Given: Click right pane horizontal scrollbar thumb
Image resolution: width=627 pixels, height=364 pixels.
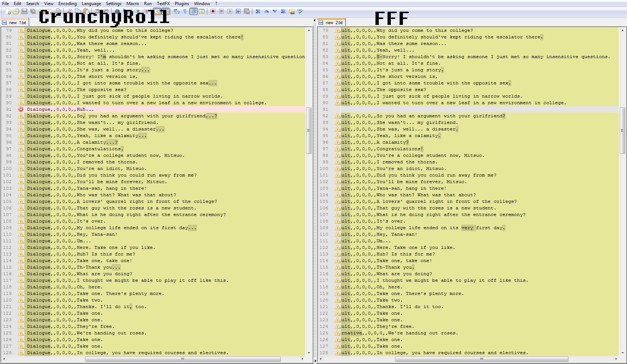Looking at the screenshot, I should click(482, 359).
